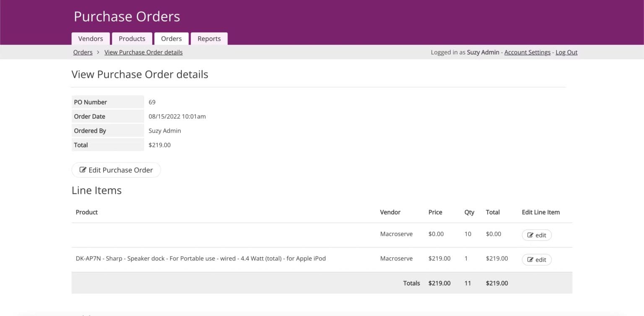Click the PO Number label in the details table
Screen dimensions: 644x316
click(91, 102)
